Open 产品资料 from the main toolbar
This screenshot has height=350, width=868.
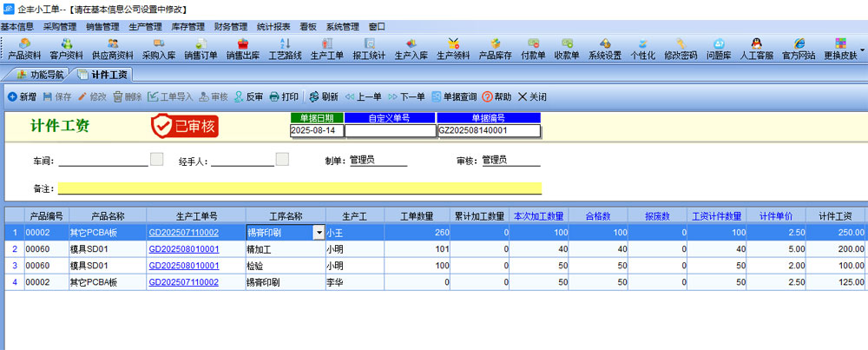24,49
